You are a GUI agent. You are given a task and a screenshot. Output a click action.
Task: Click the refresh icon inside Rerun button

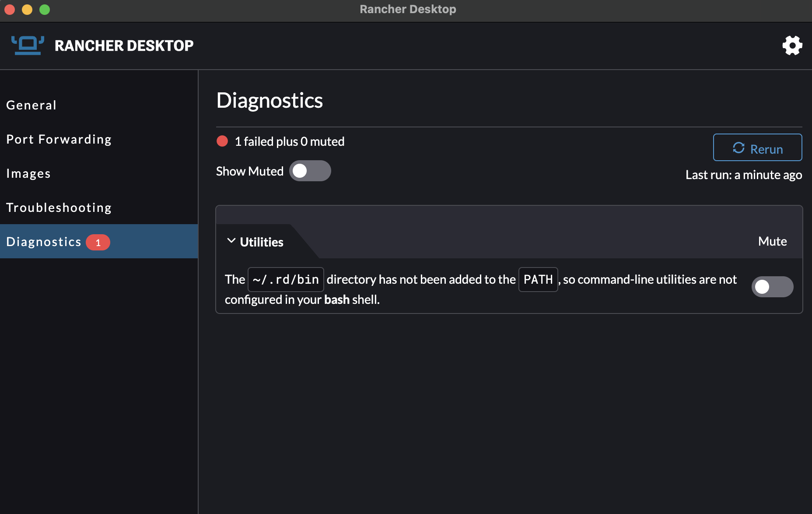(x=739, y=148)
